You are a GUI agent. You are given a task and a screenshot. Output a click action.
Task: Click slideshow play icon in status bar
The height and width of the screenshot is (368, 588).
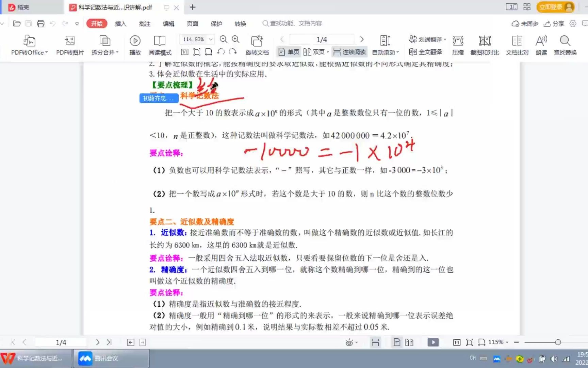click(x=433, y=342)
